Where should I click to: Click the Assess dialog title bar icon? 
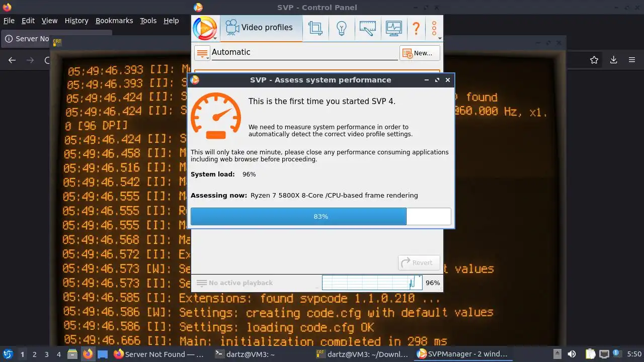tap(195, 79)
